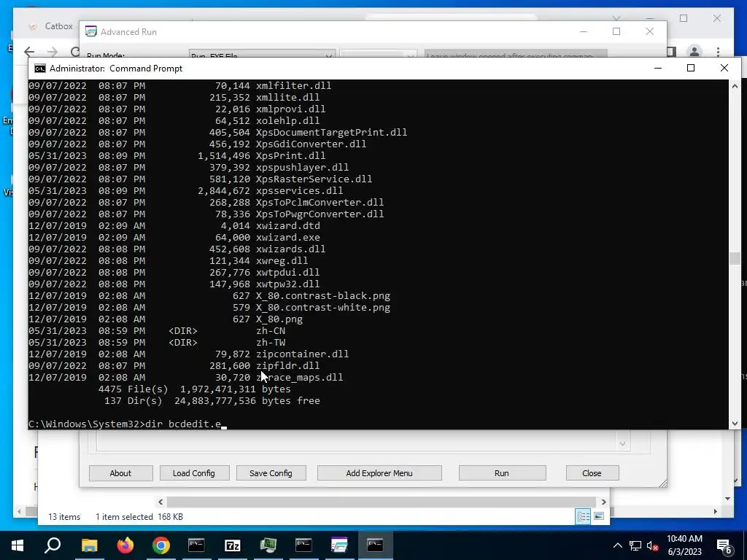This screenshot has height=560, width=747.
Task: Click the XpsToPwgrConverter.dll entry
Action: pos(320,214)
